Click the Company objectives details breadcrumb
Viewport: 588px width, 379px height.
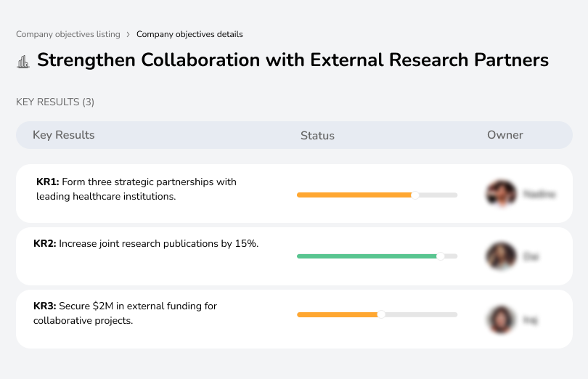click(189, 34)
